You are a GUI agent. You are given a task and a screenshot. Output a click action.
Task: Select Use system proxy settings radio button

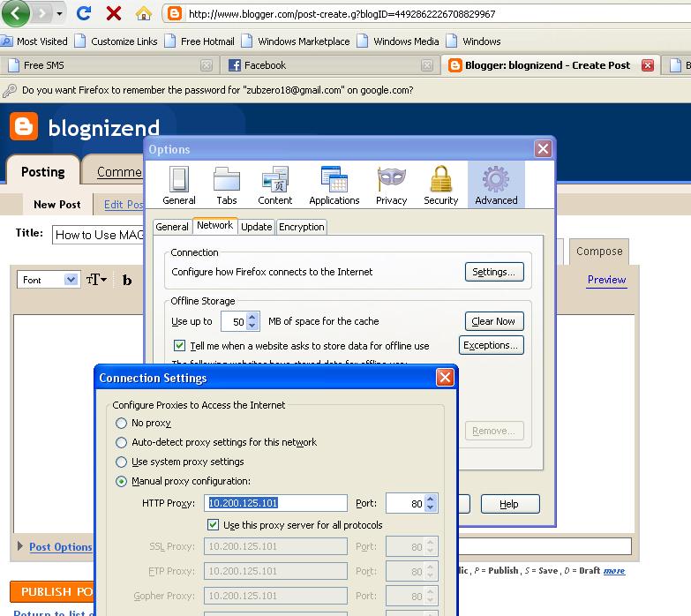pyautogui.click(x=121, y=462)
